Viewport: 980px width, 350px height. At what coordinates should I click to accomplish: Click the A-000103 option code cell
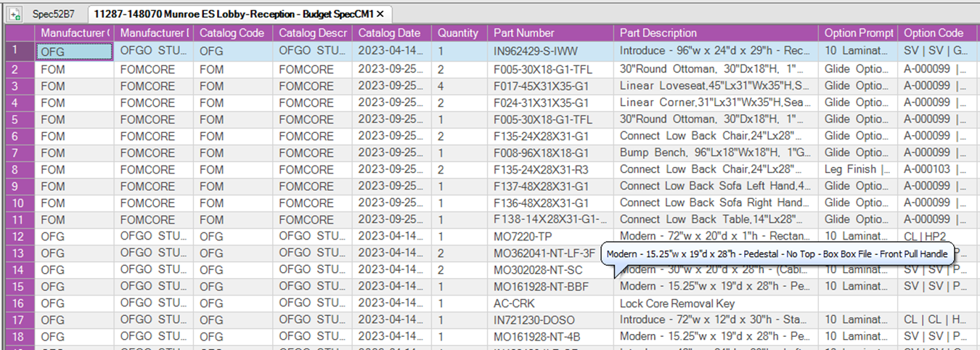[x=939, y=169]
